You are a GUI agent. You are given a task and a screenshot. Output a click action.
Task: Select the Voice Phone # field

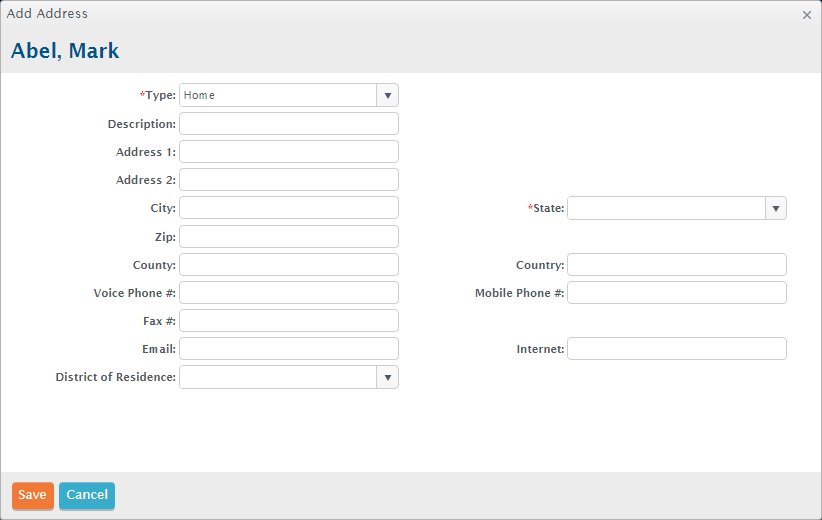pyautogui.click(x=289, y=292)
